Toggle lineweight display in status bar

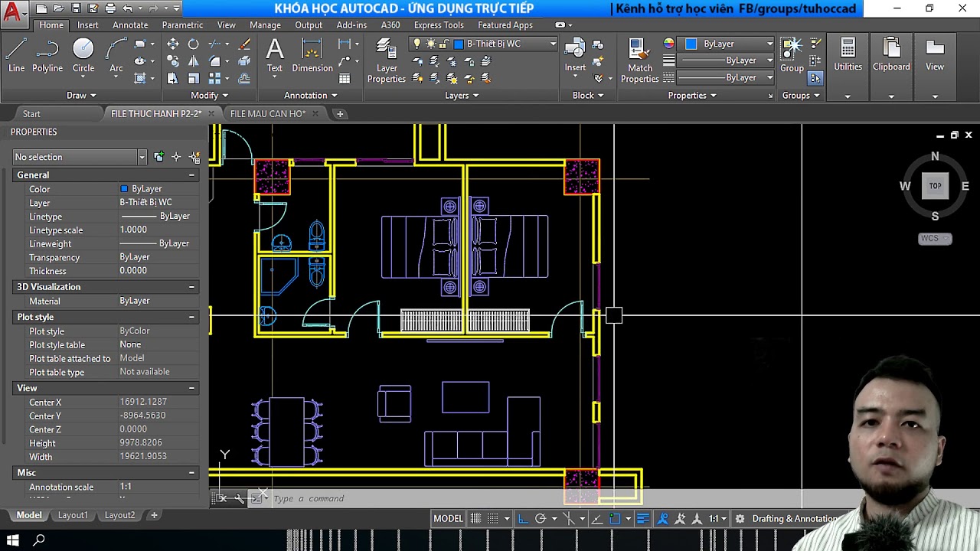(643, 518)
